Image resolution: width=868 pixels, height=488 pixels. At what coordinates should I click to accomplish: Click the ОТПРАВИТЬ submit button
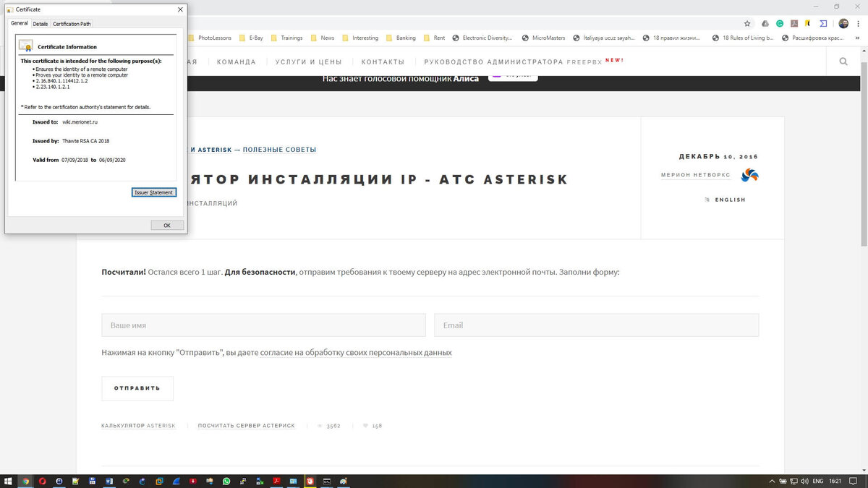point(137,388)
